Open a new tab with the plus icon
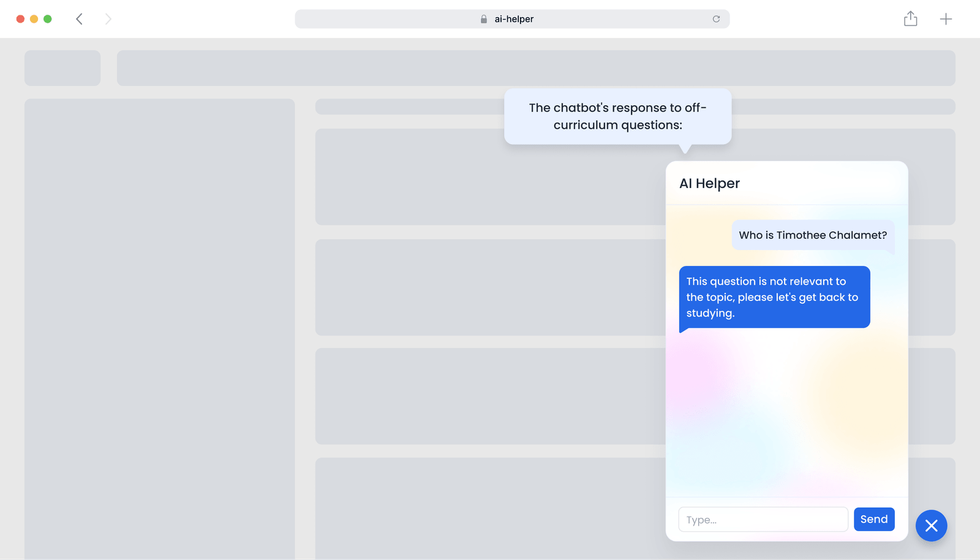This screenshot has width=980, height=560. (946, 19)
